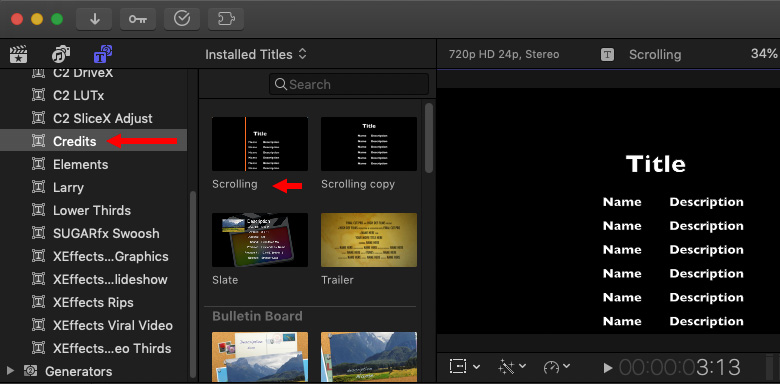
Task: Open the enhancements magic wand menu
Action: coord(512,367)
